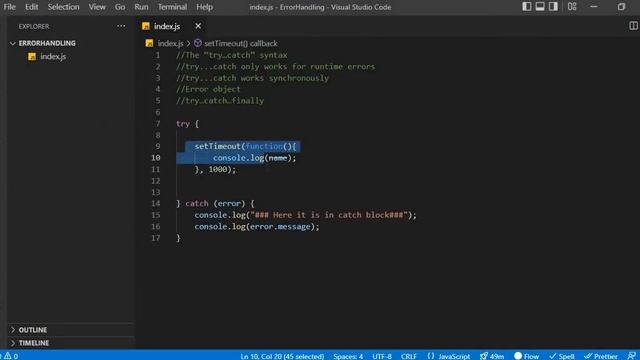
Task: Click Ln 10, Col 20 cursor position
Action: (282, 356)
